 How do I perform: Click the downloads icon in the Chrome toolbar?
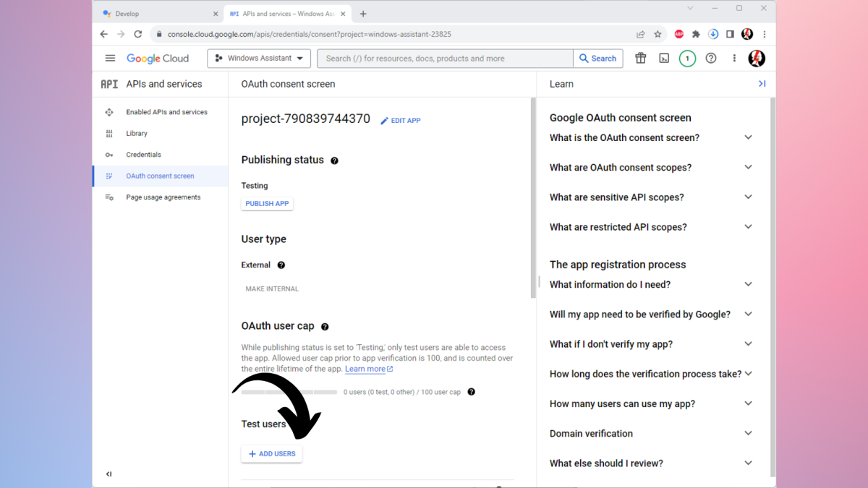713,34
